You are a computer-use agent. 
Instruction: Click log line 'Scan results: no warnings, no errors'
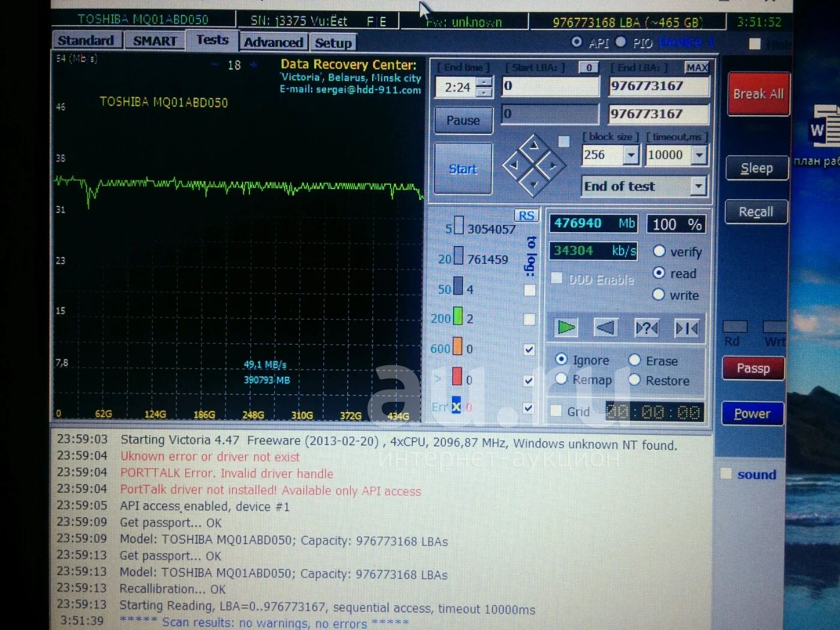tap(264, 623)
